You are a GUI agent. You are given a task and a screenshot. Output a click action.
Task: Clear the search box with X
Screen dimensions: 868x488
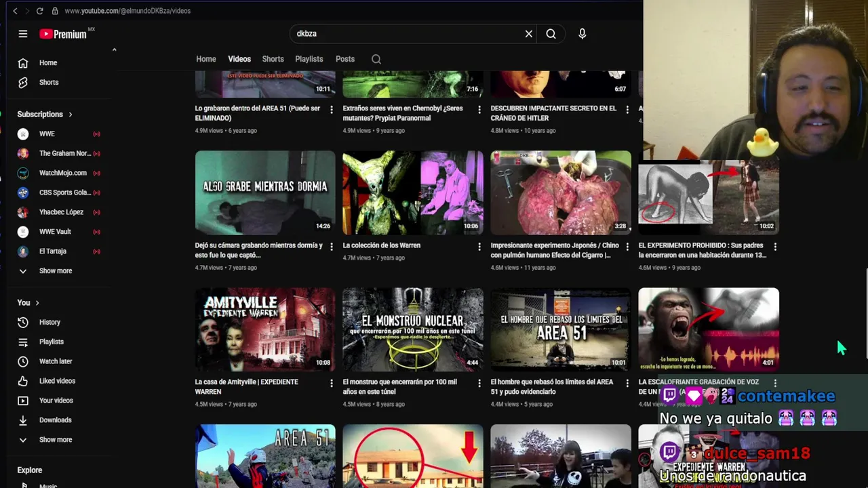529,34
